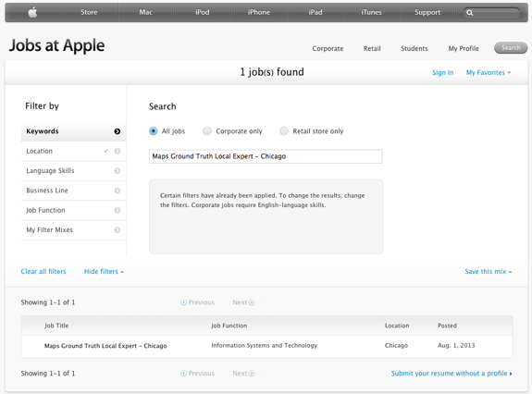Click the Aug. 1, 2013 posted date
Screen dimensions: 532x394
point(456,346)
